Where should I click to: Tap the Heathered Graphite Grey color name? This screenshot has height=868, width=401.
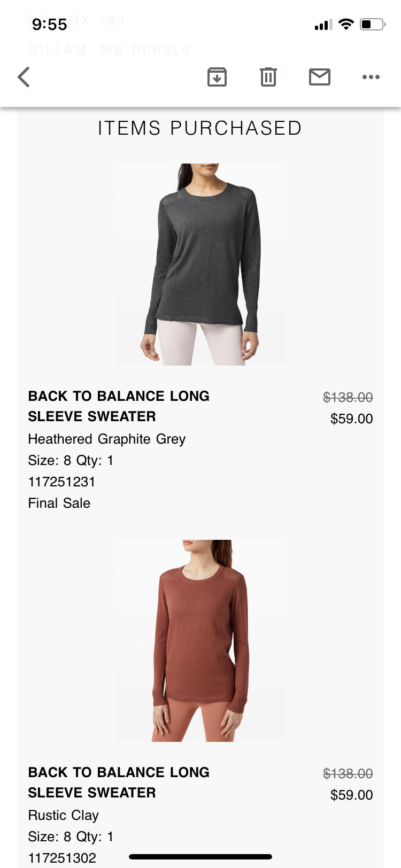pyautogui.click(x=107, y=439)
